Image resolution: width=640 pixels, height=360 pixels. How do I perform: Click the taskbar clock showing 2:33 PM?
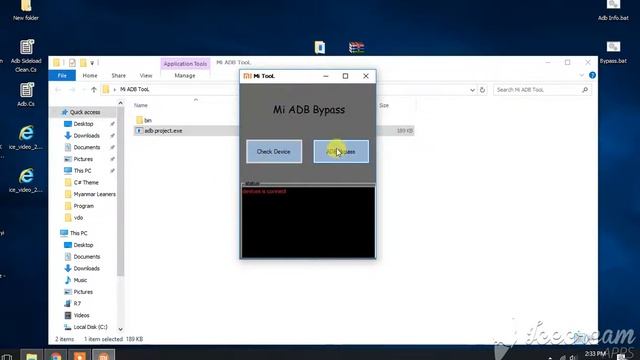595,353
